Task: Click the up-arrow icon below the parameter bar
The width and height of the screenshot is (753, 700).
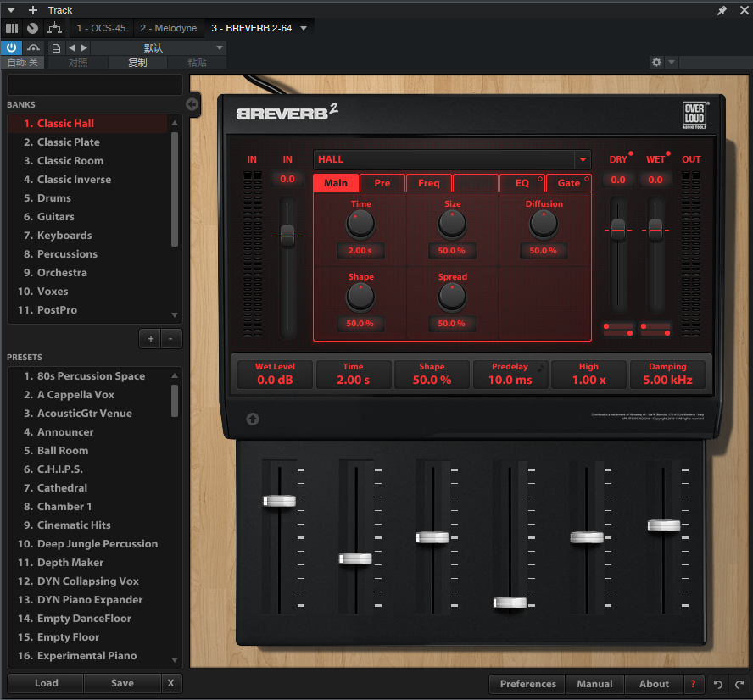Action: point(253,419)
